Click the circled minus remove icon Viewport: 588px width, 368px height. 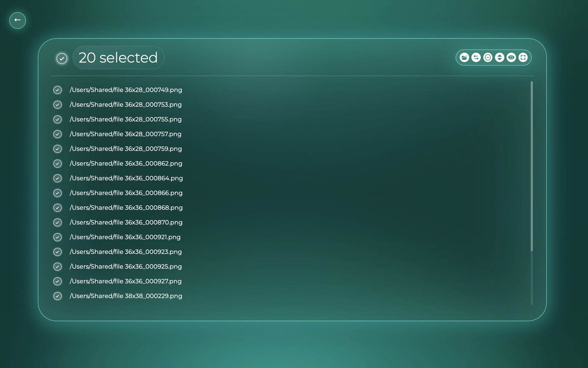click(x=488, y=57)
